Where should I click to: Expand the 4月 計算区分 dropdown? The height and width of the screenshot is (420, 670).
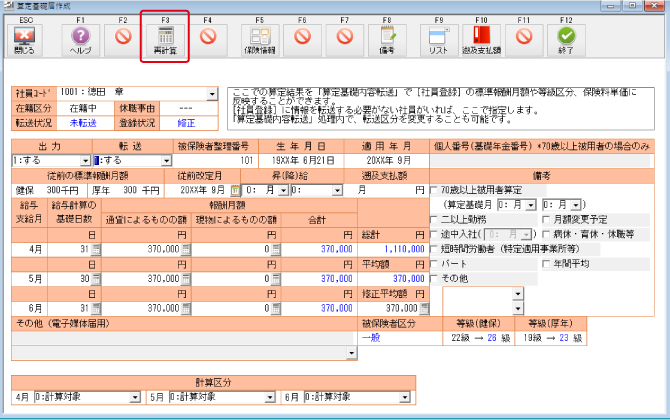click(x=135, y=397)
